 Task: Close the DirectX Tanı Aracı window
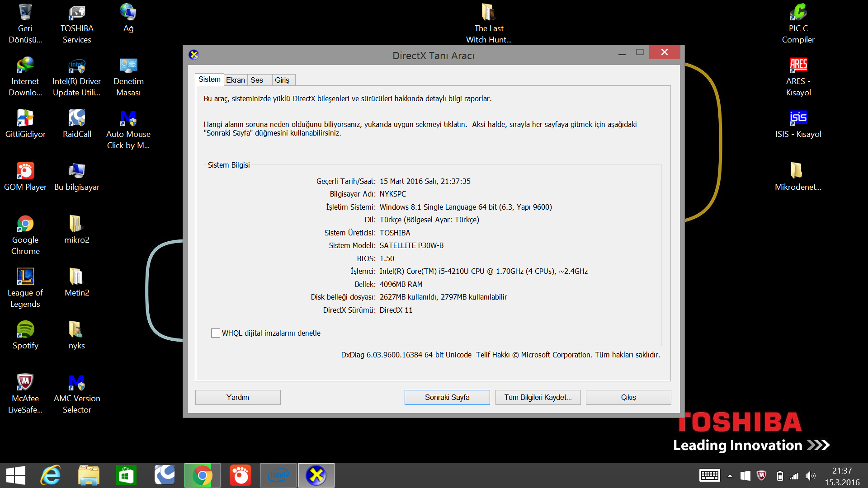coord(665,52)
